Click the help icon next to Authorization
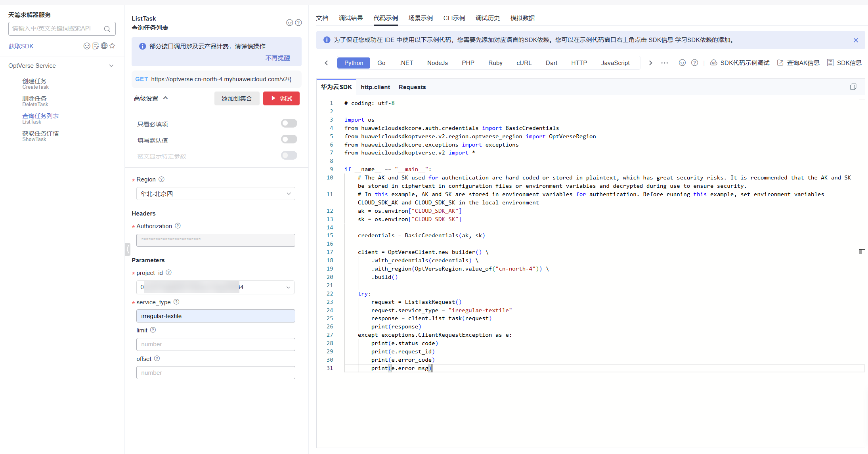 178,226
